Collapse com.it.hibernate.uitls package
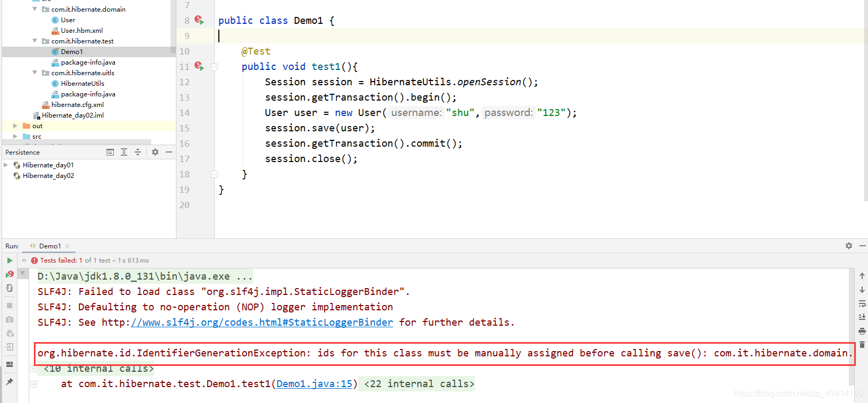 click(x=35, y=73)
